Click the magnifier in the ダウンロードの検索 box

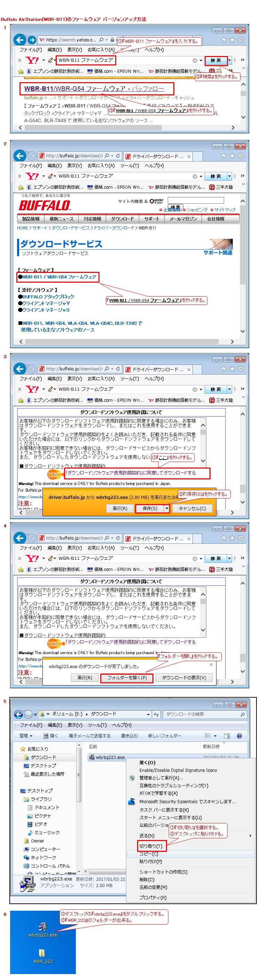pos(242,714)
